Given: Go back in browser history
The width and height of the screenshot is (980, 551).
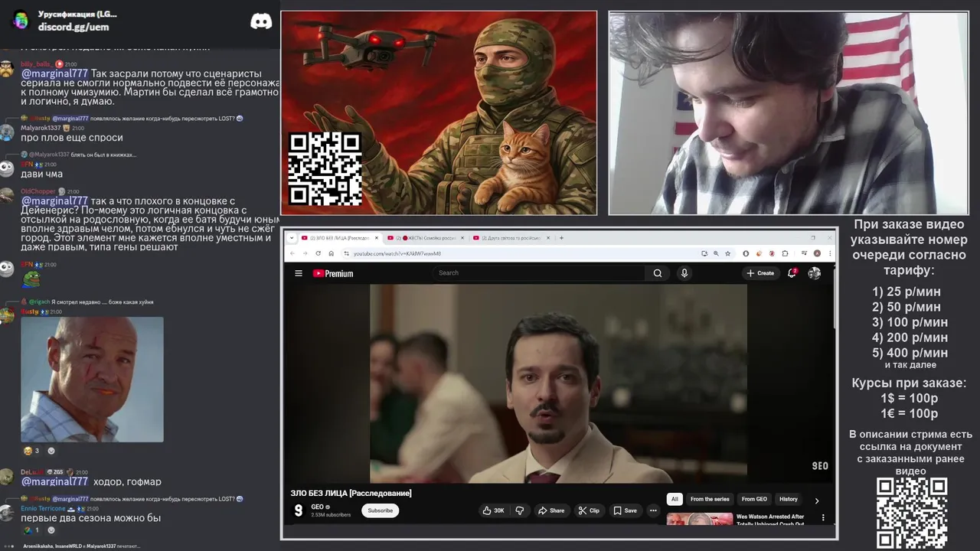Looking at the screenshot, I should click(292, 253).
